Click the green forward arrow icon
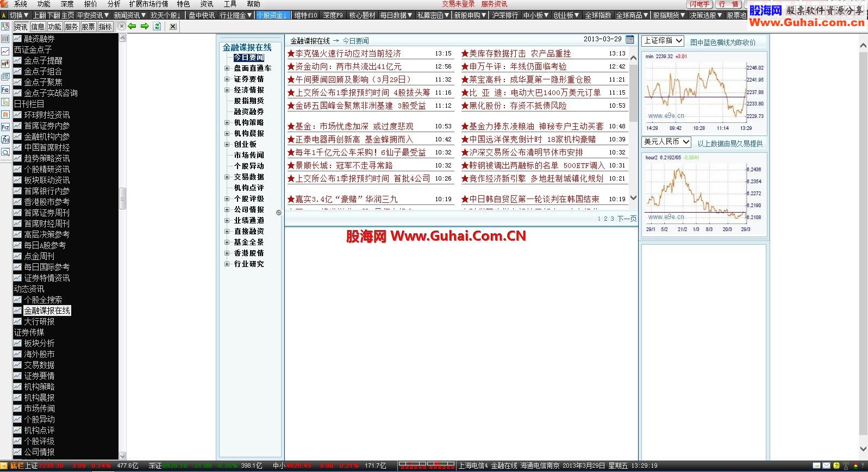The width and height of the screenshot is (868, 472). [x=145, y=26]
